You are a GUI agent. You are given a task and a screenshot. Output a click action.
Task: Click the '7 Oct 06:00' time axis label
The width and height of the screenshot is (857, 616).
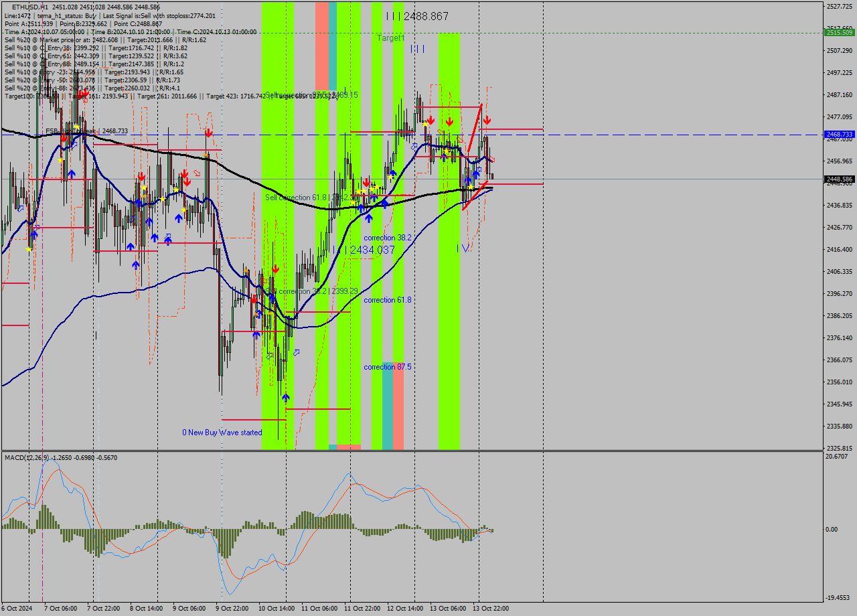60,609
